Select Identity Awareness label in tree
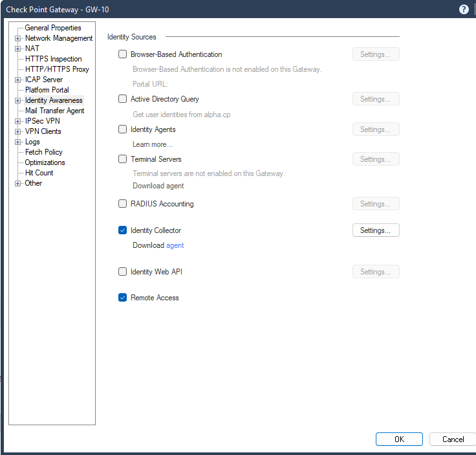This screenshot has width=476, height=455. click(54, 100)
